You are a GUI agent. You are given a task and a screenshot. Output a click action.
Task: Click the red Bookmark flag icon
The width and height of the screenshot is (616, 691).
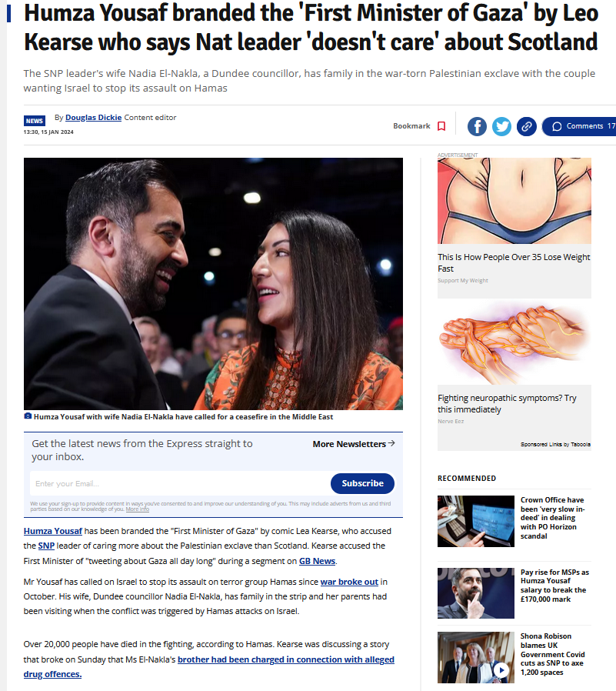[x=441, y=126]
